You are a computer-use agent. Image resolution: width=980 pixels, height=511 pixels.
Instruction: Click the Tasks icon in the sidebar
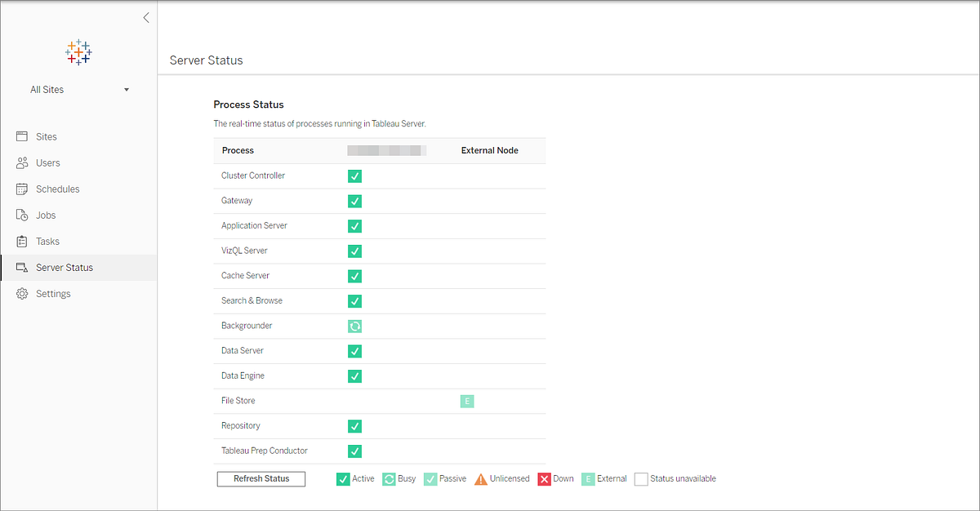click(23, 241)
